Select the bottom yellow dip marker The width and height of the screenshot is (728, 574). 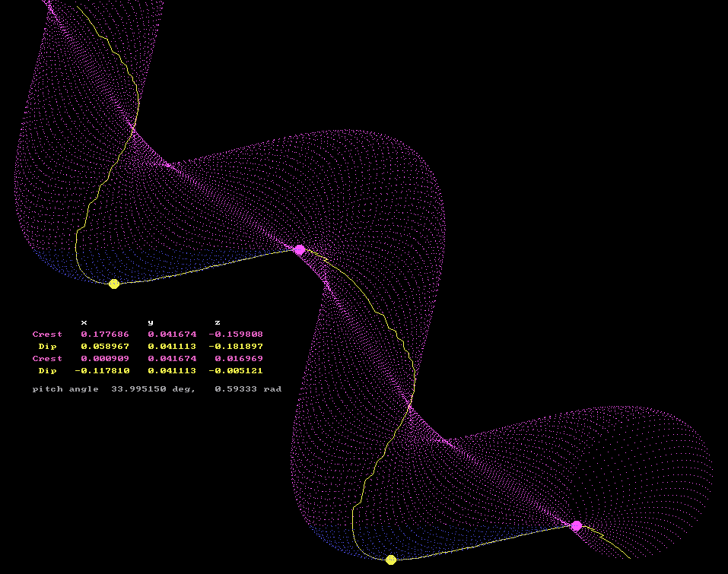click(391, 560)
